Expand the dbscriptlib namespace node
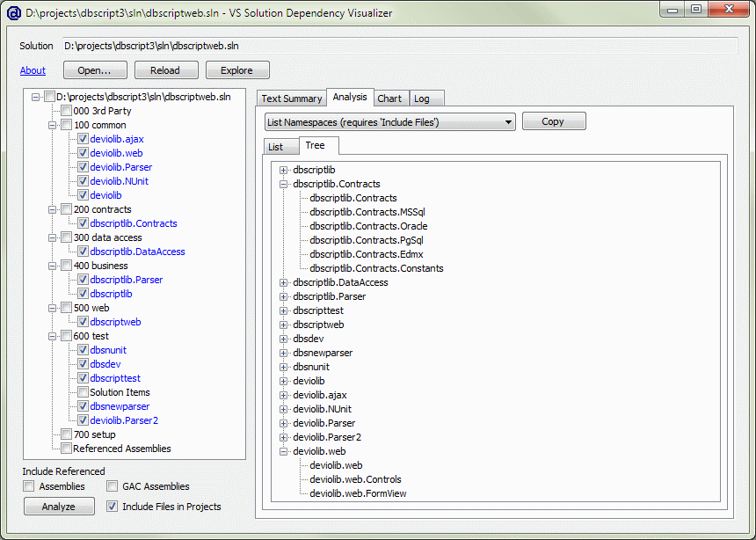Screen dimensions: 756x540 [283, 170]
